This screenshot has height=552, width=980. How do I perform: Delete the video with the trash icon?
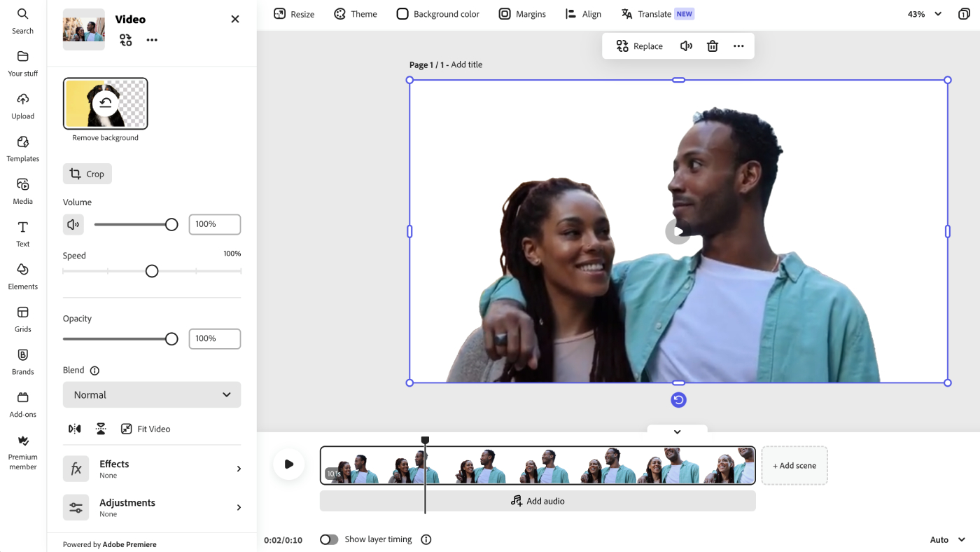click(x=713, y=46)
